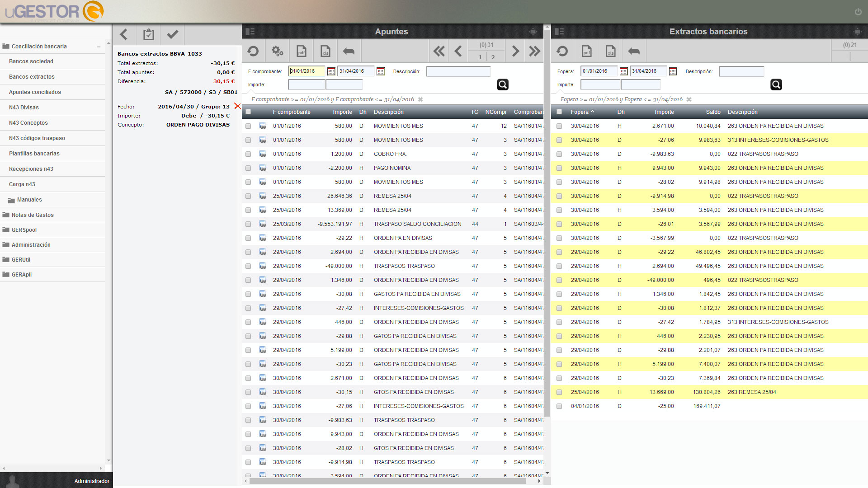Go to Apuntes page 1
This screenshot has height=488, width=868.
[x=480, y=57]
